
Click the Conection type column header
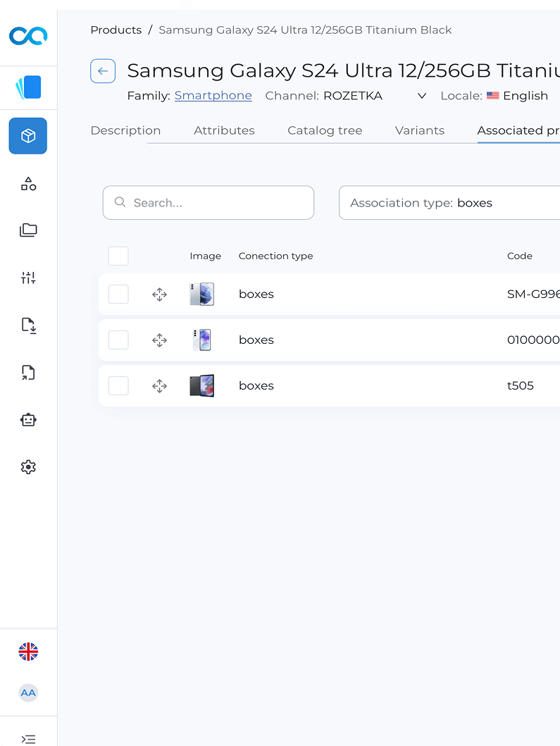(276, 256)
